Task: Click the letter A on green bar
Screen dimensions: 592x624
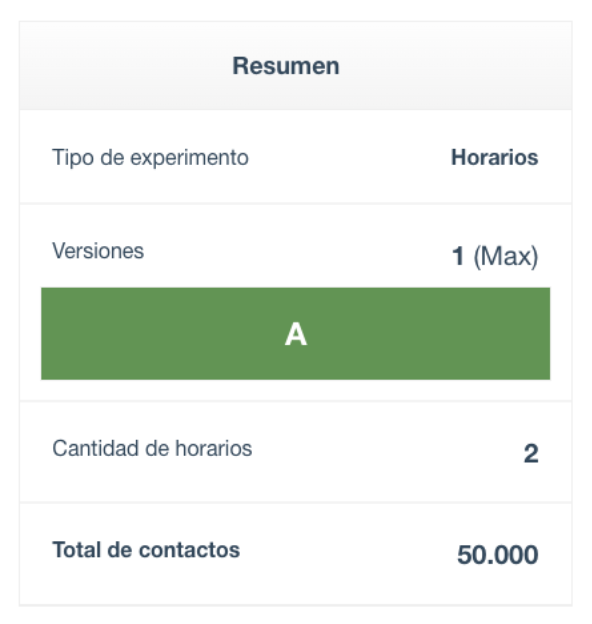Action: click(x=296, y=334)
